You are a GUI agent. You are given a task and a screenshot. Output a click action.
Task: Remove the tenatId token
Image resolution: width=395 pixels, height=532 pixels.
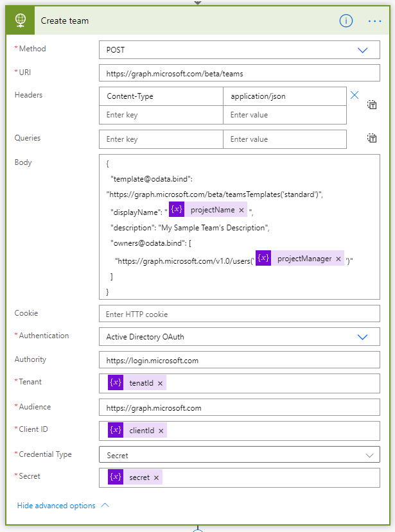[161, 383]
